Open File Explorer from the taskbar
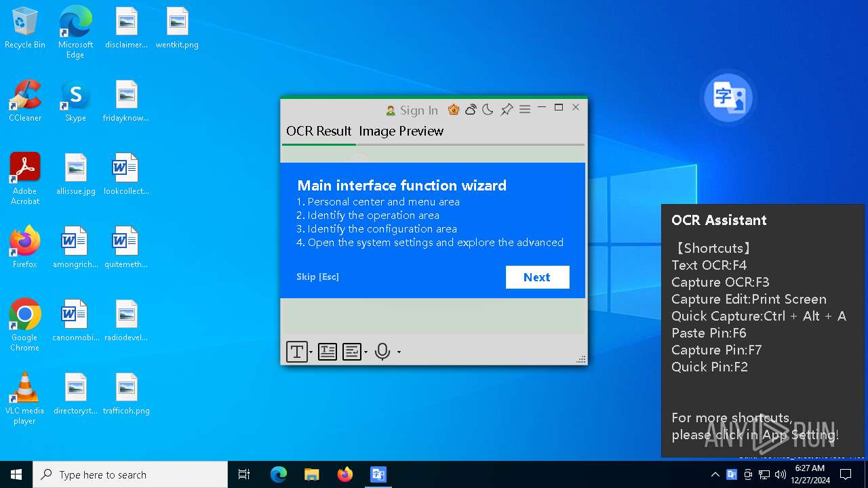 pos(311,474)
